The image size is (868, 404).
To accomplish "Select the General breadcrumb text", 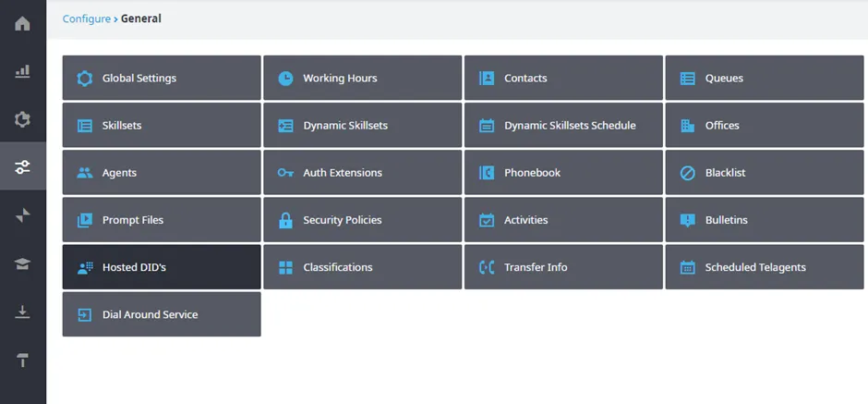I will [141, 18].
